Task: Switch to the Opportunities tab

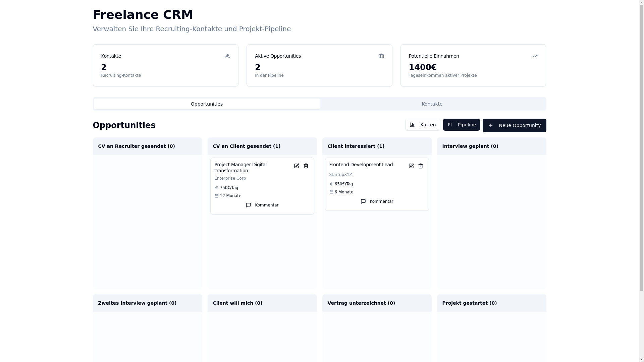Action: (x=207, y=104)
